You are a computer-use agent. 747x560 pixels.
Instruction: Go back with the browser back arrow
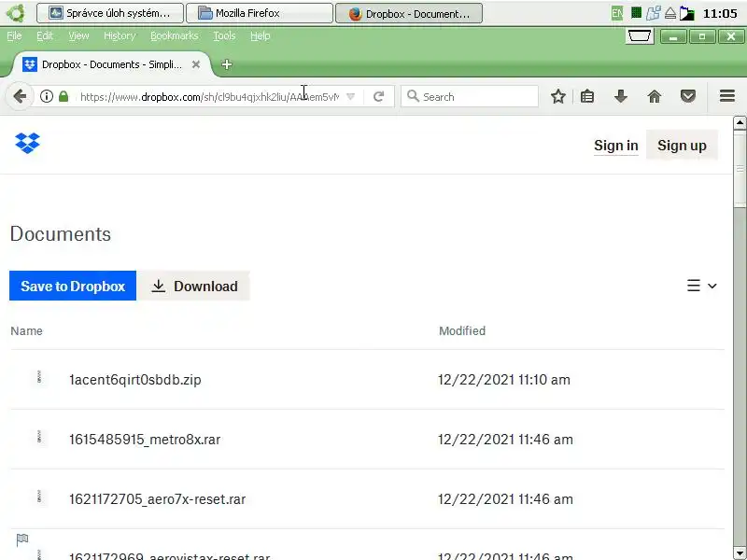click(20, 97)
